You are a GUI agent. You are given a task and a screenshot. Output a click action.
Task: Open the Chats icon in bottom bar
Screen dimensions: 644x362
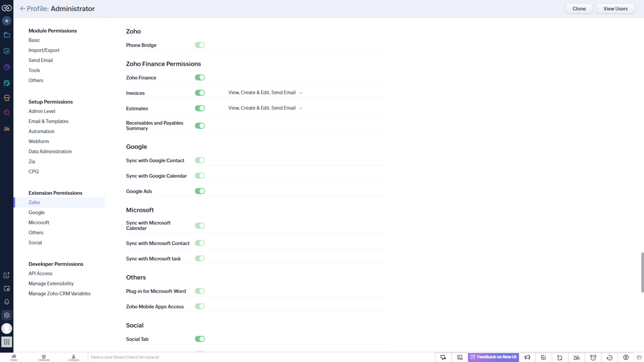coord(14,358)
